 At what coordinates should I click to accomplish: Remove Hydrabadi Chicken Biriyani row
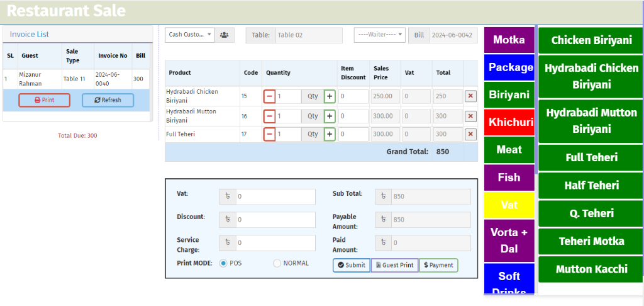[470, 97]
